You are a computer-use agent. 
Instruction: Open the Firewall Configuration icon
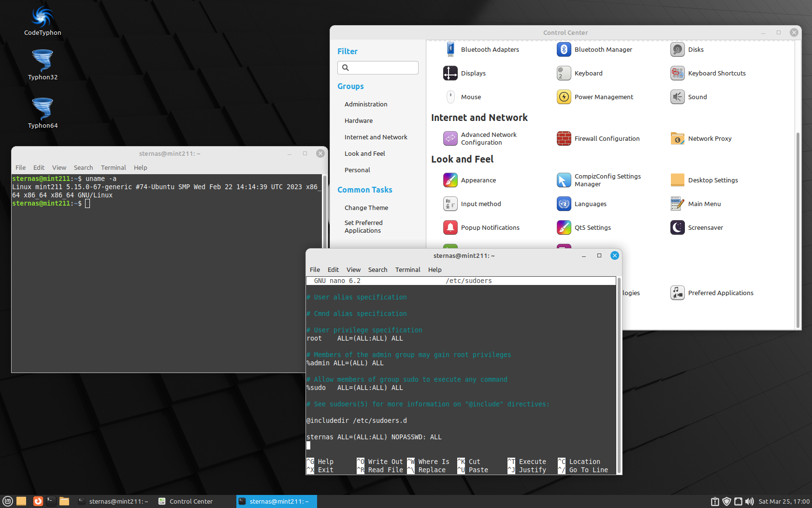click(564, 138)
